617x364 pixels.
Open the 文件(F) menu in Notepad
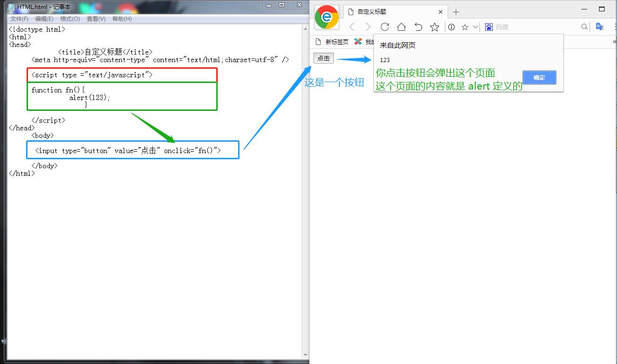point(19,18)
